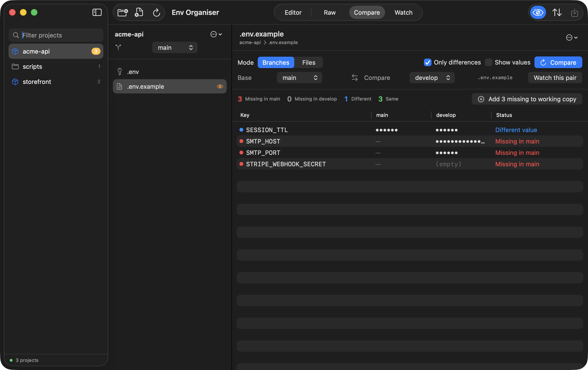The image size is (588, 370).
Task: Select Files mode
Action: (308, 63)
